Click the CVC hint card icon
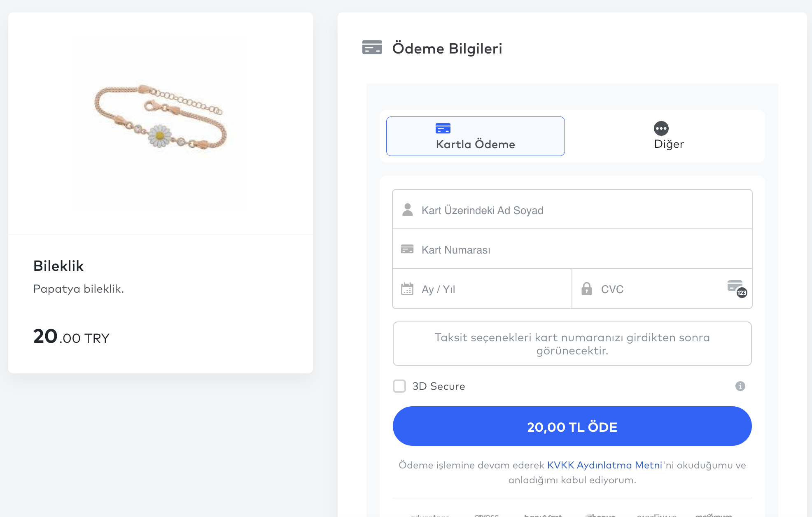This screenshot has width=812, height=517. tap(737, 288)
